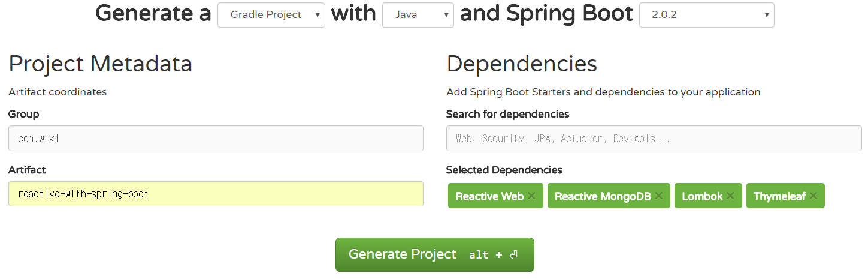Remove the Reactive Web dependency
868x279 pixels.
(531, 196)
